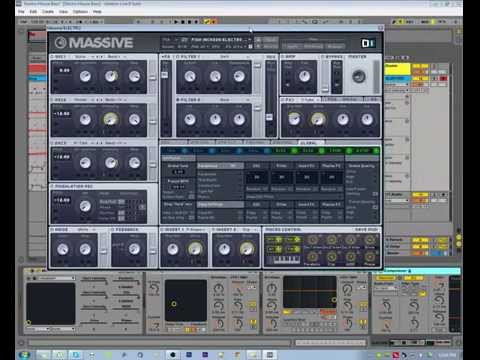This screenshot has height=360, width=480.
Task: Toggle Filter 1 power button
Action: [178, 57]
